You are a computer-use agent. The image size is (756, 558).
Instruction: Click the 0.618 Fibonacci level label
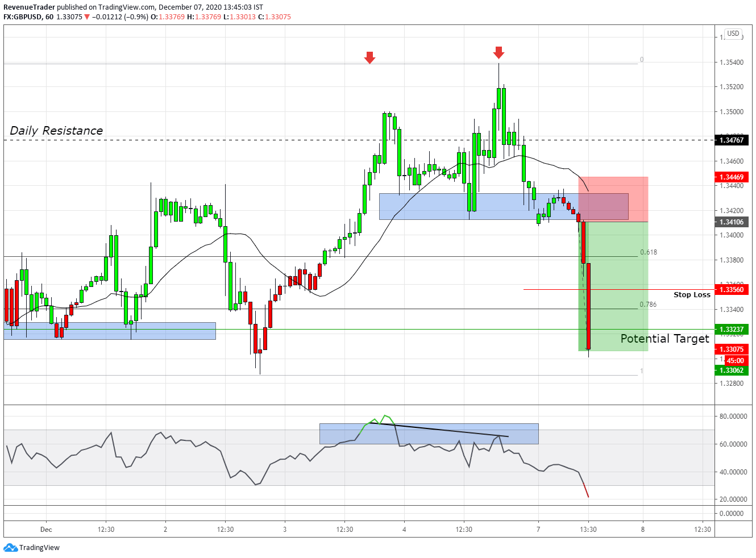click(x=649, y=252)
